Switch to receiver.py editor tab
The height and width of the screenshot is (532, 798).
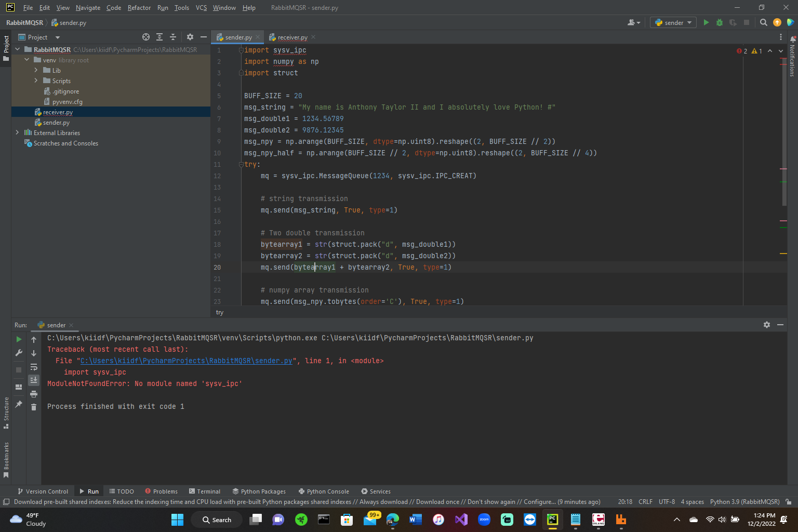point(292,37)
